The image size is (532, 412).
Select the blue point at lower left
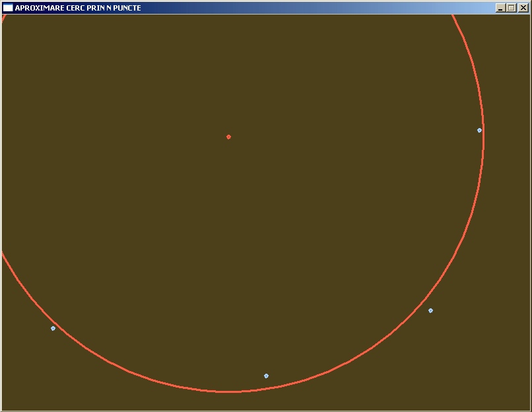[x=53, y=328]
